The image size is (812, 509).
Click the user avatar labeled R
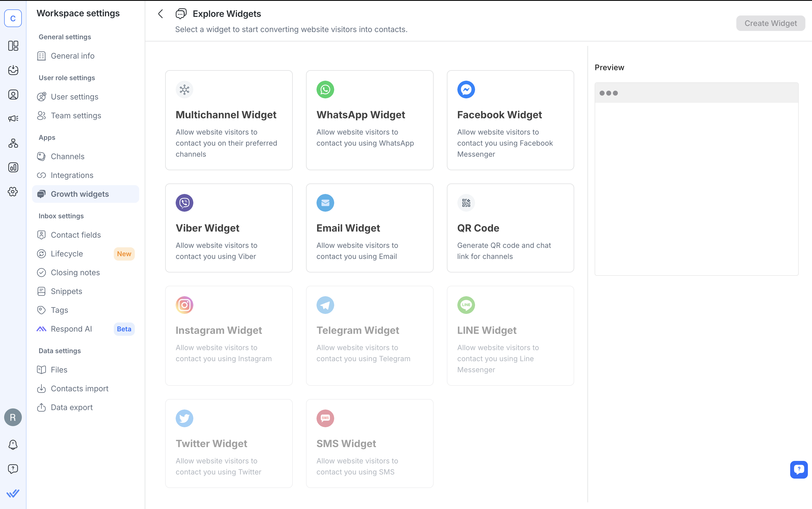(x=13, y=417)
